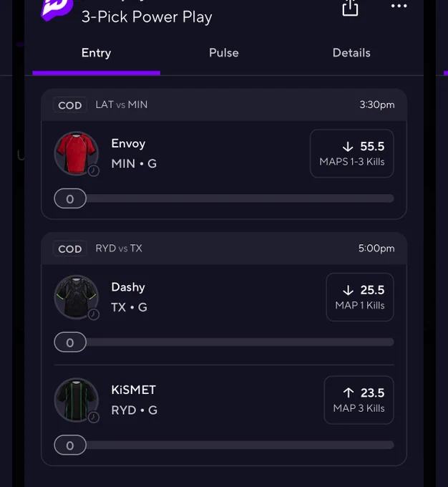The width and height of the screenshot is (448, 487).
Task: Select KiSMET's green striped jersey avatar
Action: point(76,400)
